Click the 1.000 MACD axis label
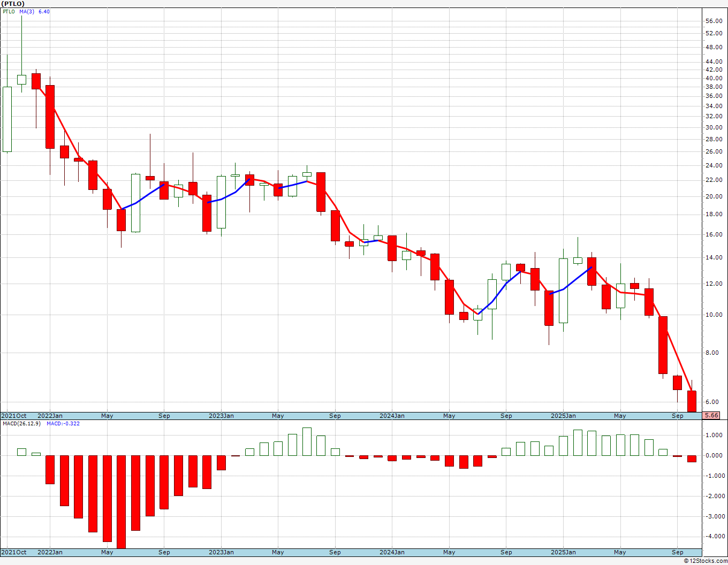The width and height of the screenshot is (728, 565). pos(714,435)
